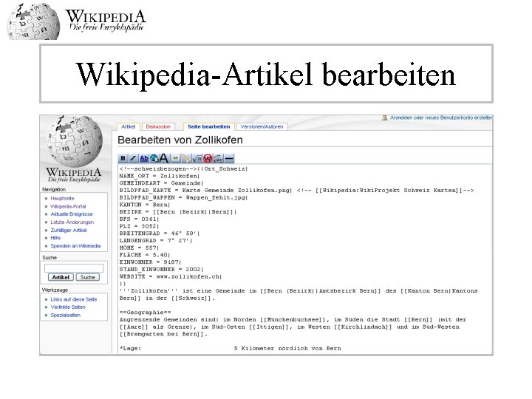Image resolution: width=532 pixels, height=399 pixels.
Task: Click the Suche search input field
Action: (74, 268)
